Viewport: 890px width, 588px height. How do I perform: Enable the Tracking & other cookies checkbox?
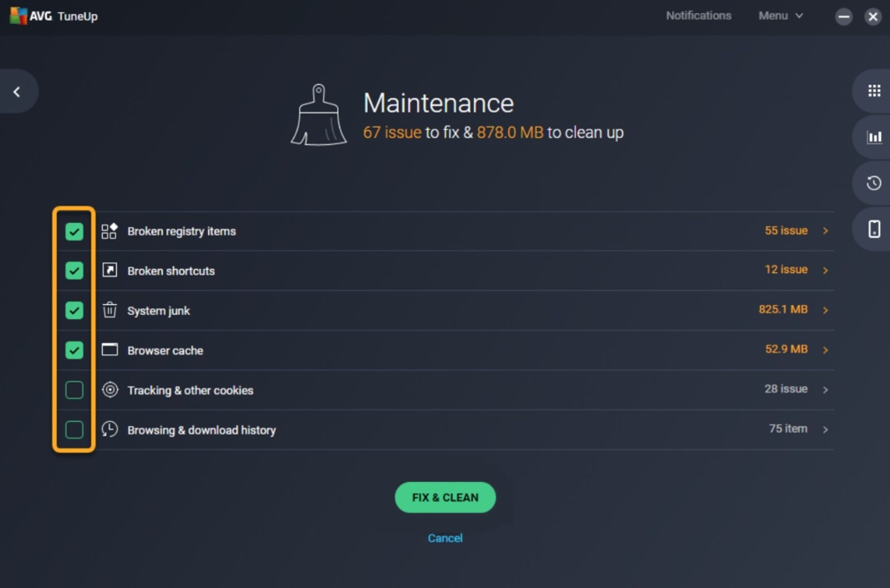(74, 390)
